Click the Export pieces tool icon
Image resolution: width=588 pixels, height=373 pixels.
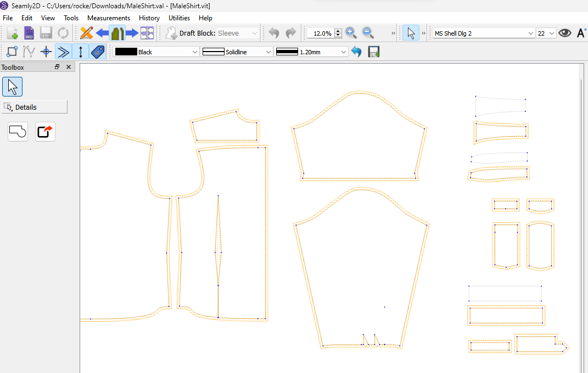pyautogui.click(x=45, y=132)
